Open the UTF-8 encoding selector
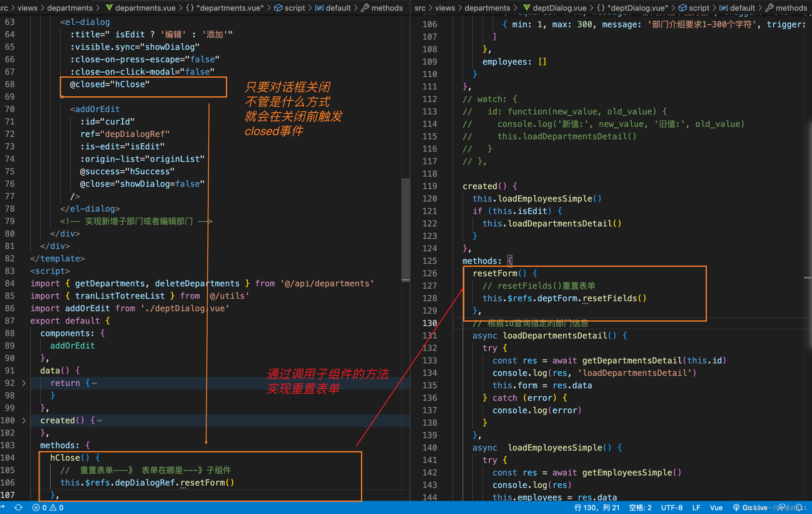 [x=671, y=507]
